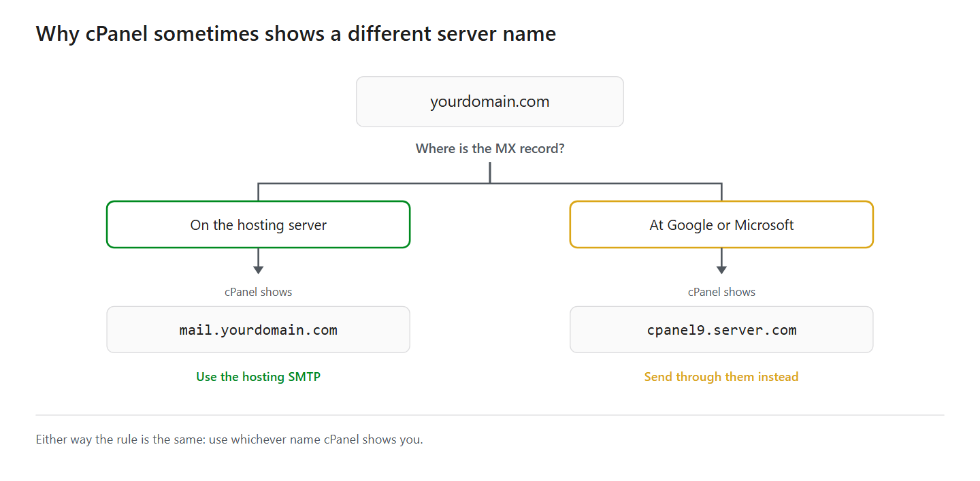Viewport: 980px width, 481px height.
Task: Click the mail.yourdomain.com code box
Action: click(259, 330)
